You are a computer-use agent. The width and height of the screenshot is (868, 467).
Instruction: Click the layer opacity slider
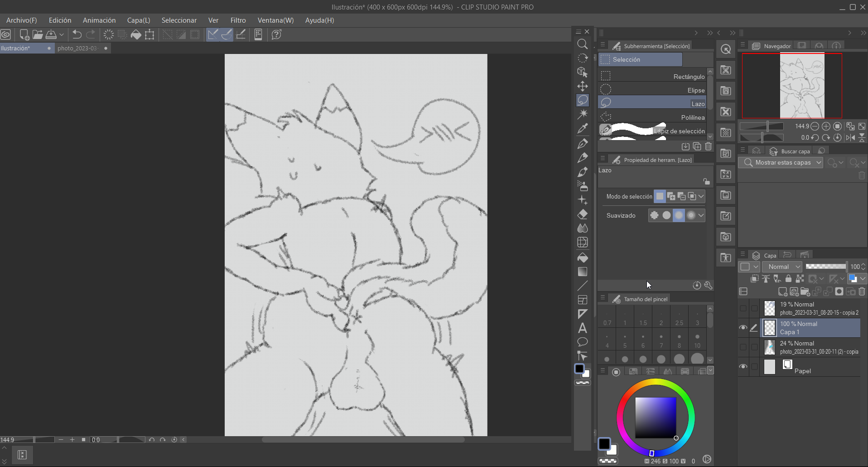point(826,267)
